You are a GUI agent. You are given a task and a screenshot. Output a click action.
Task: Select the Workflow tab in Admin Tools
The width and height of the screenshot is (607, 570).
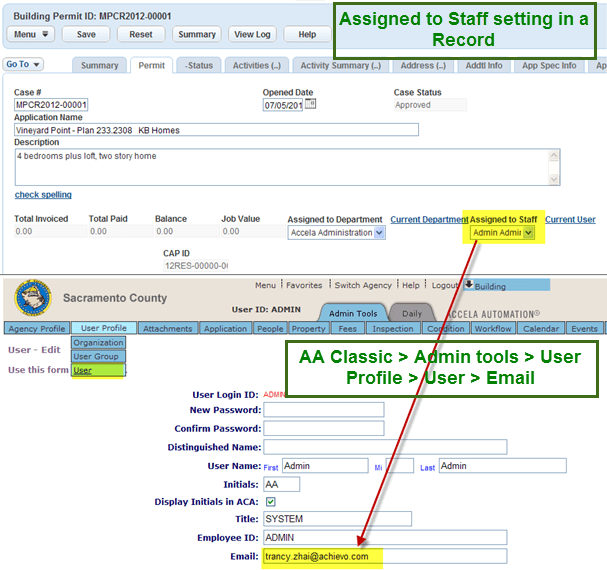(x=493, y=328)
